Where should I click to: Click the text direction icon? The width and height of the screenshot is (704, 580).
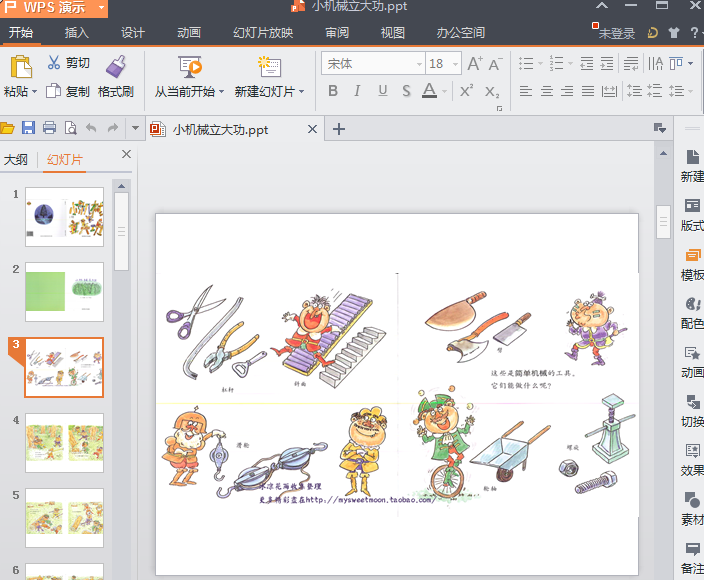point(655,63)
